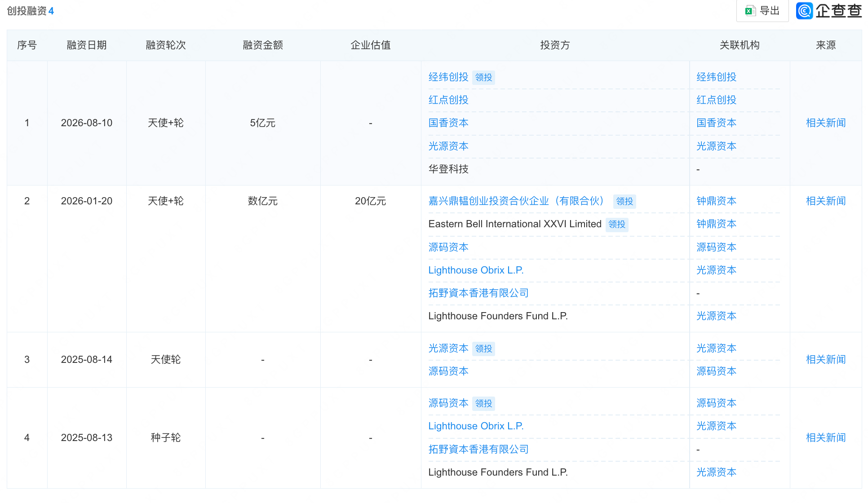Open investor 经纬创投 link in row 1
This screenshot has height=503, width=868.
pos(448,77)
